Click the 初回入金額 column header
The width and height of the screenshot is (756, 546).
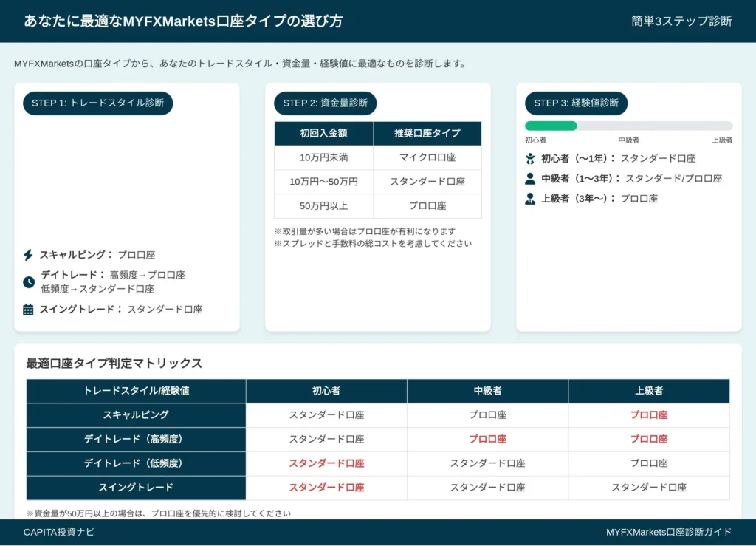(x=324, y=134)
